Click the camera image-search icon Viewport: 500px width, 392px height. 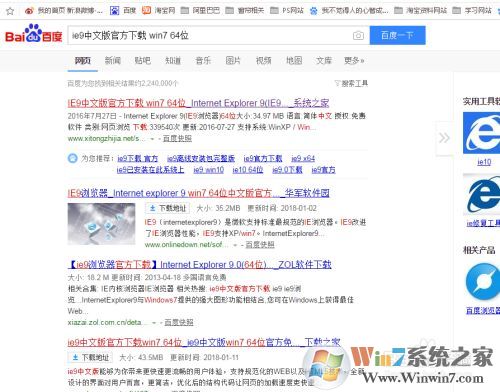(358, 35)
